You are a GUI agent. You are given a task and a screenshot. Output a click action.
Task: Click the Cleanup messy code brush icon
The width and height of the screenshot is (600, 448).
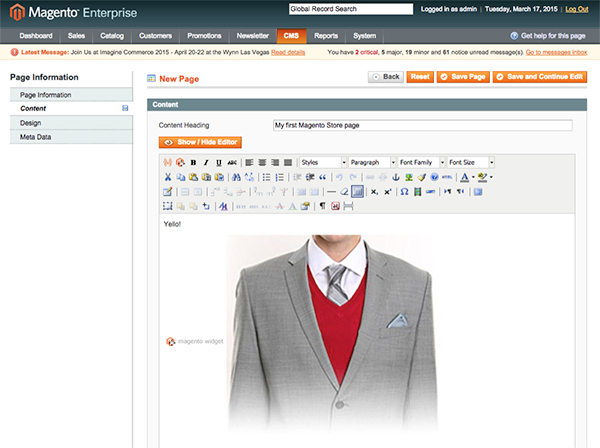click(x=422, y=177)
